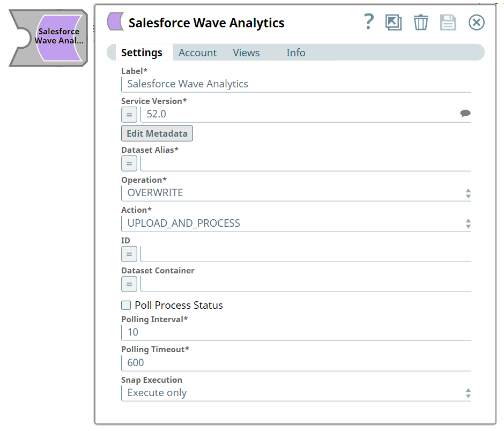Click the Dataset Container input field
The height and width of the screenshot is (431, 504).
pyautogui.click(x=306, y=284)
